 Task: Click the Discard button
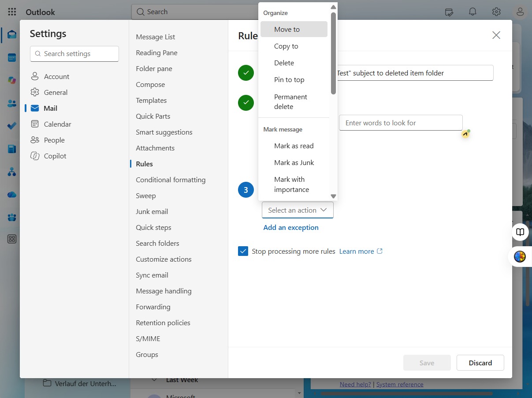480,363
